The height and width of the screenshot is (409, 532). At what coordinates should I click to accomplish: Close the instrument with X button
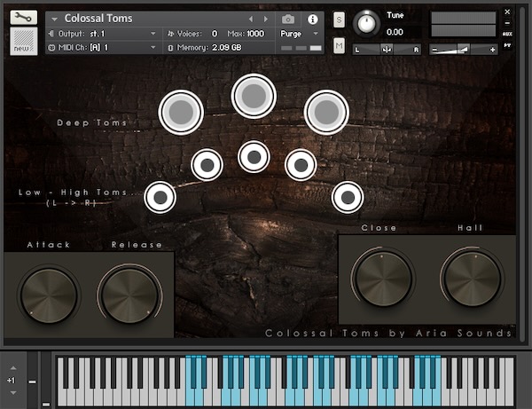(x=507, y=12)
